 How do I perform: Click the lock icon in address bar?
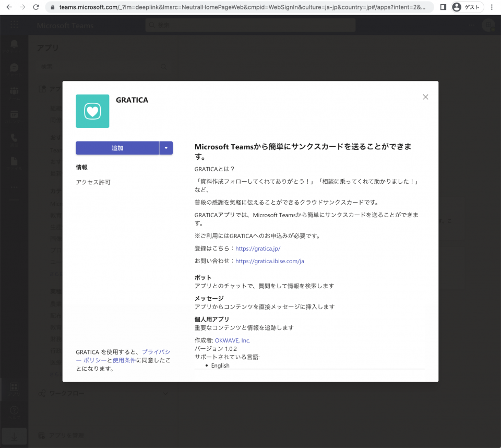click(52, 7)
